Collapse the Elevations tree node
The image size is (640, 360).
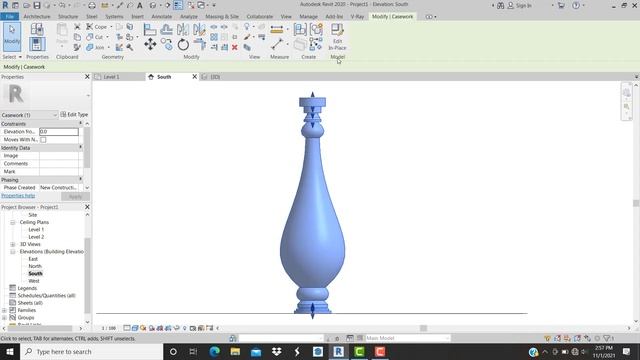(13, 252)
